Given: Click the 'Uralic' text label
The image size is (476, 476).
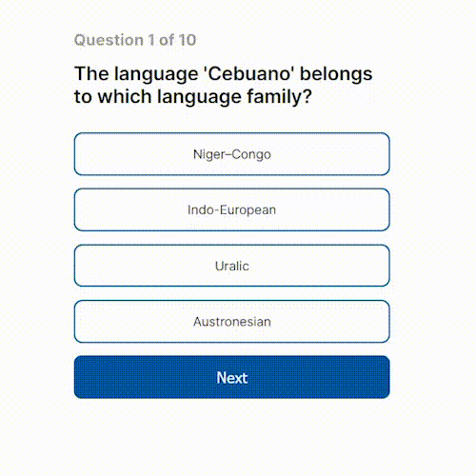Looking at the screenshot, I should click(232, 266).
